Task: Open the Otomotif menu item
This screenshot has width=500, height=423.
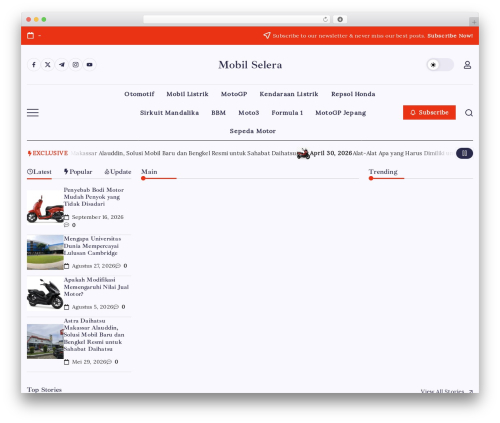Action: coord(139,94)
